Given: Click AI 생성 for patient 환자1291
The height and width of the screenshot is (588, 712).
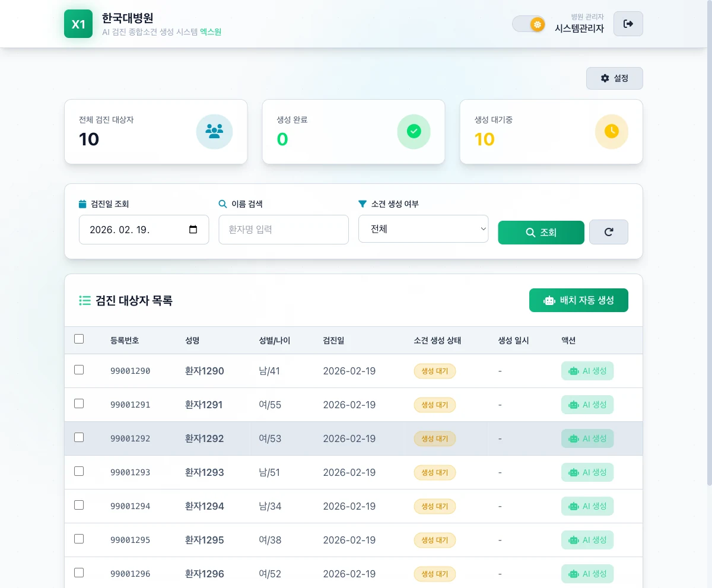Looking at the screenshot, I should 587,405.
